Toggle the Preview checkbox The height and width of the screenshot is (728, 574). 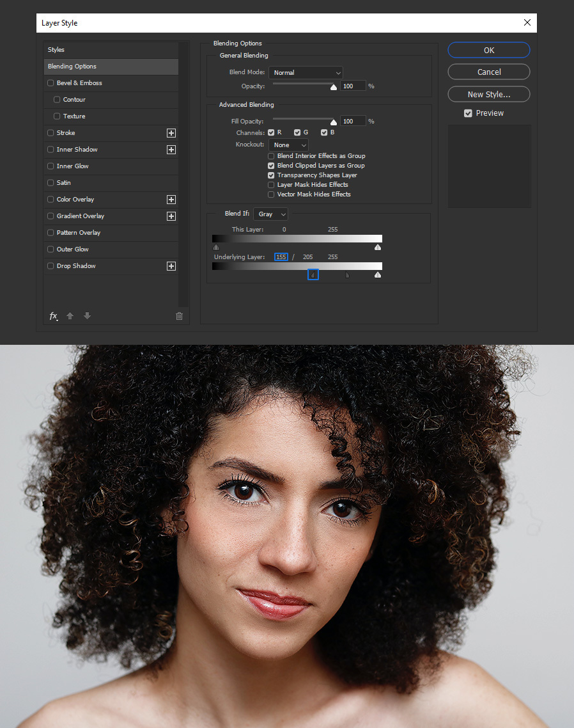[x=468, y=113]
